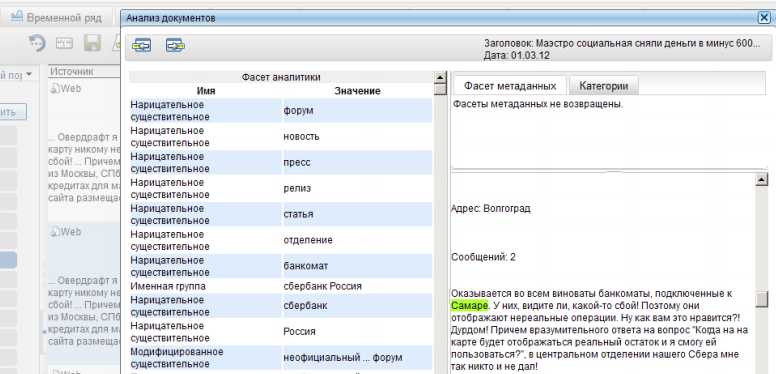Select the value 'сбербанк' in facet table
This screenshot has width=776, height=374.
point(305,306)
